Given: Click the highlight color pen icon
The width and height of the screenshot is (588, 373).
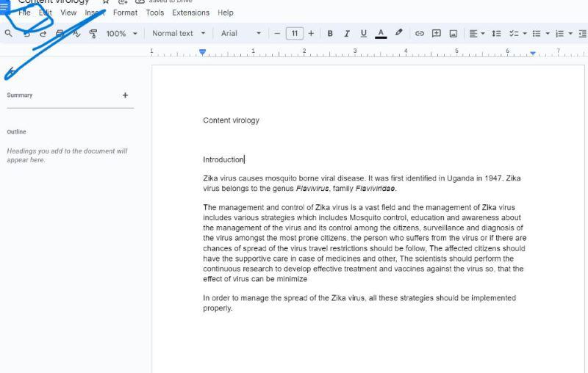Looking at the screenshot, I should pyautogui.click(x=398, y=33).
